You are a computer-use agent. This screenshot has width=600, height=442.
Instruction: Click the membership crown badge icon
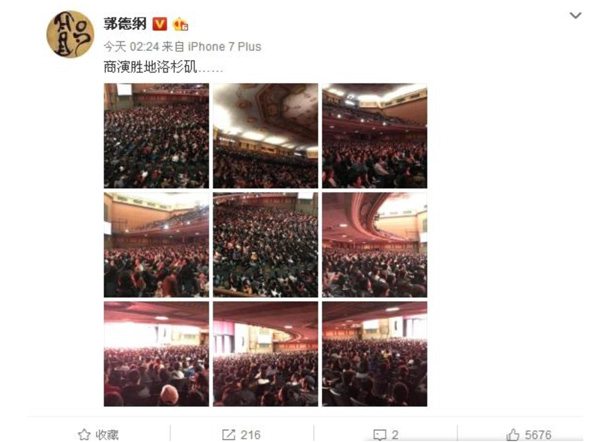[x=181, y=24]
